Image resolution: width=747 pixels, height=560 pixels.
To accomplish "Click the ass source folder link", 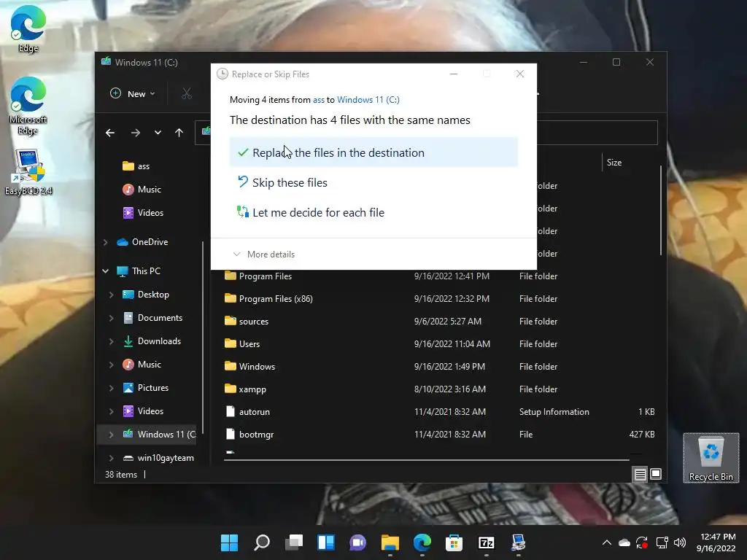I will click(319, 100).
